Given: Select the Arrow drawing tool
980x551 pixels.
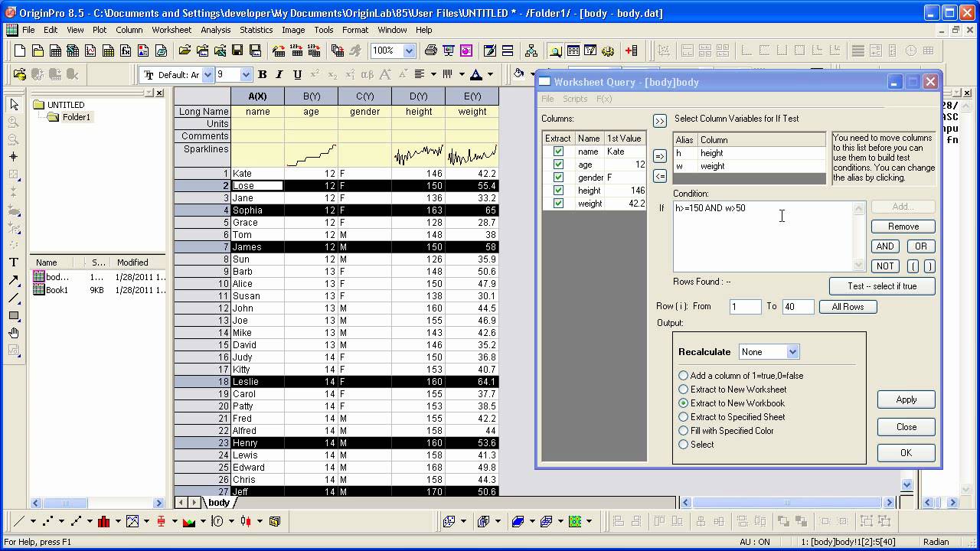Looking at the screenshot, I should (14, 280).
